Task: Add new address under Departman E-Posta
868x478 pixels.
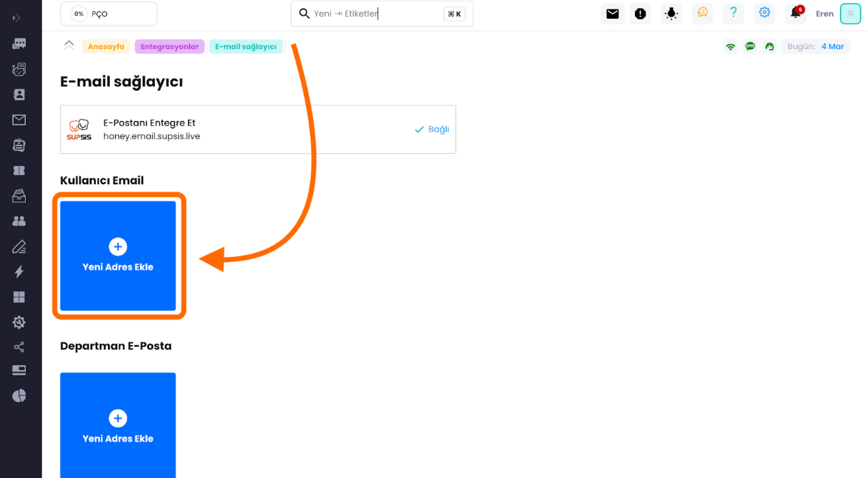Action: (118, 425)
